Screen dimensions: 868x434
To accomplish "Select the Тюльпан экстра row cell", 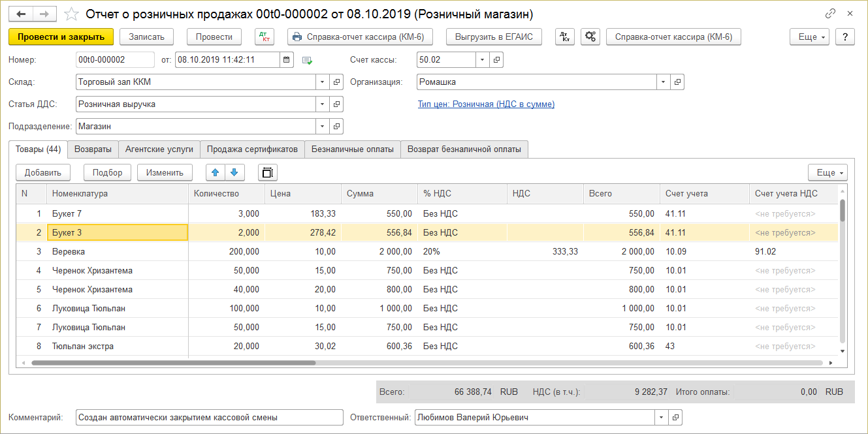I will (x=118, y=347).
